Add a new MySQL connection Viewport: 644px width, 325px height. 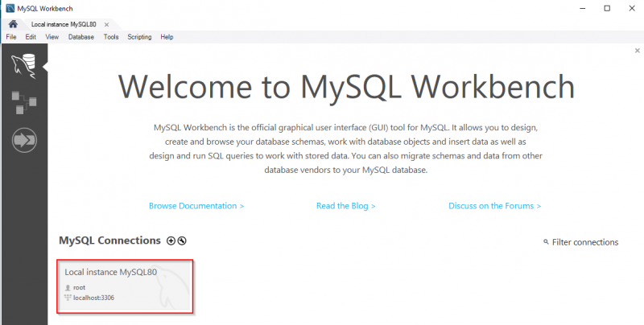[171, 241]
